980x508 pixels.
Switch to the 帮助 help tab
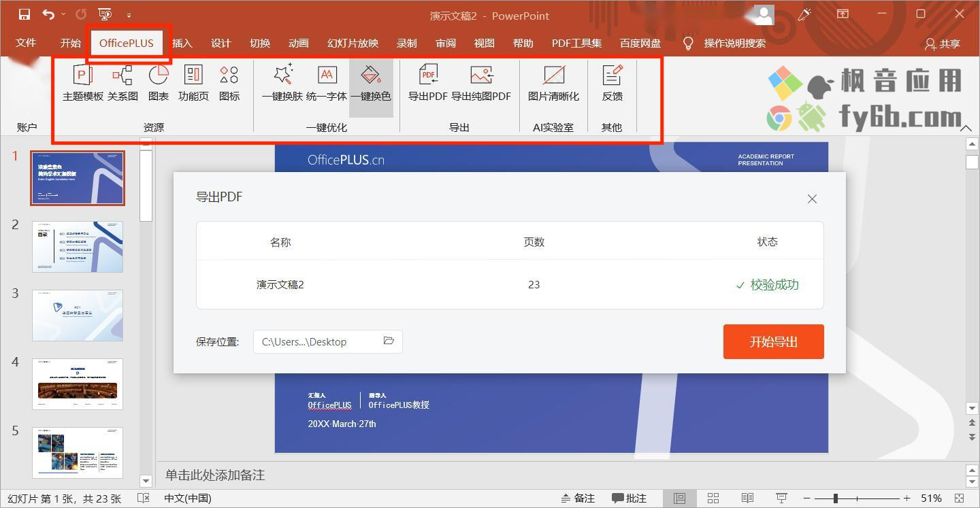(x=523, y=43)
